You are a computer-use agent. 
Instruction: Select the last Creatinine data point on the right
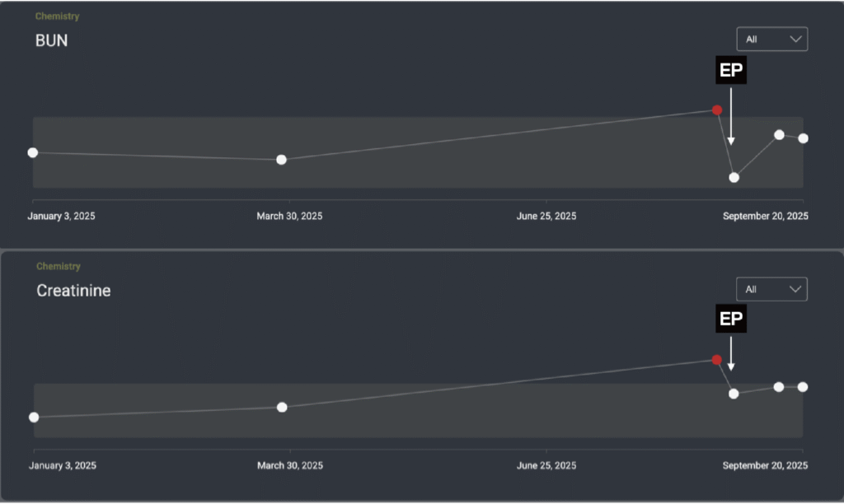pyautogui.click(x=803, y=387)
